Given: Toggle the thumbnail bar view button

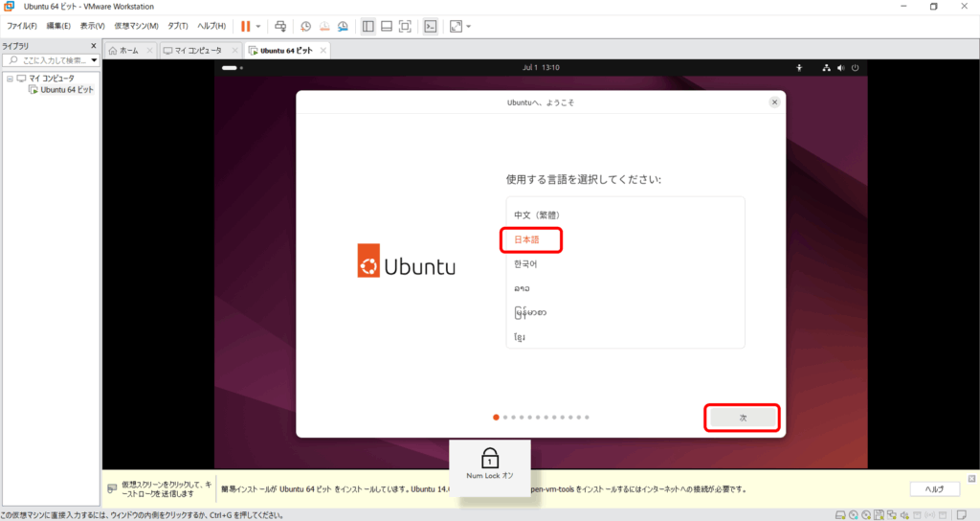Looking at the screenshot, I should point(387,26).
